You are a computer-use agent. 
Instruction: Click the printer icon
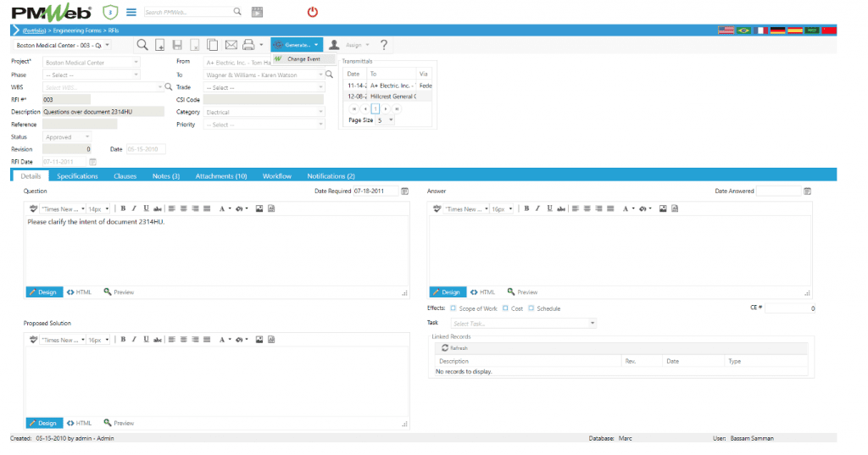248,45
